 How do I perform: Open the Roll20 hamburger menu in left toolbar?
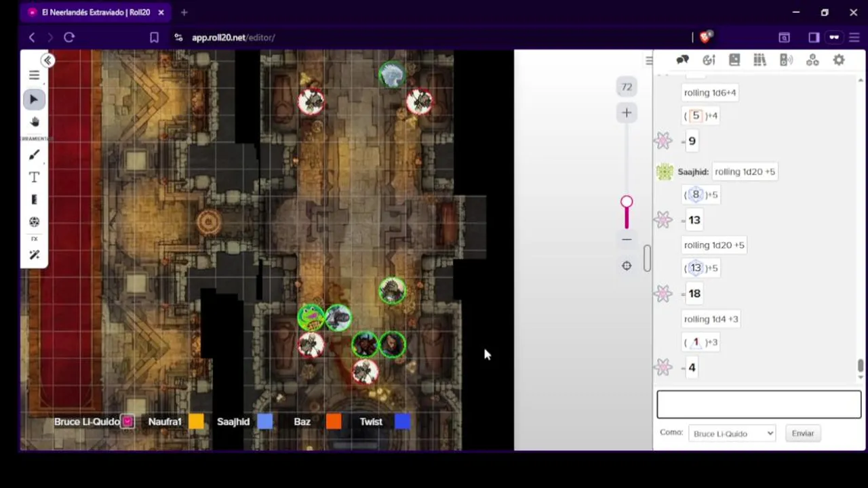click(34, 75)
